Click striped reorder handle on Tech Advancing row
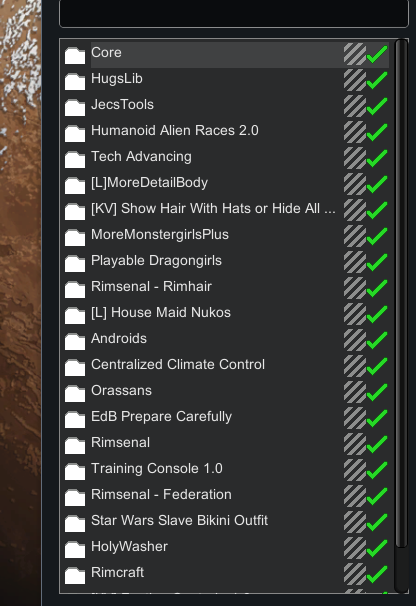Image resolution: width=416 pixels, height=606 pixels. [355, 158]
